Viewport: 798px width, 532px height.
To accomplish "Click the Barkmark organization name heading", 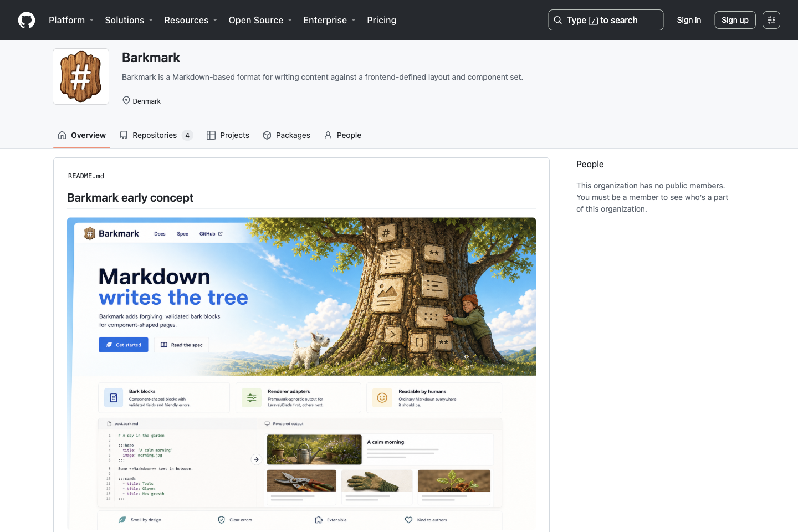I will (x=151, y=58).
